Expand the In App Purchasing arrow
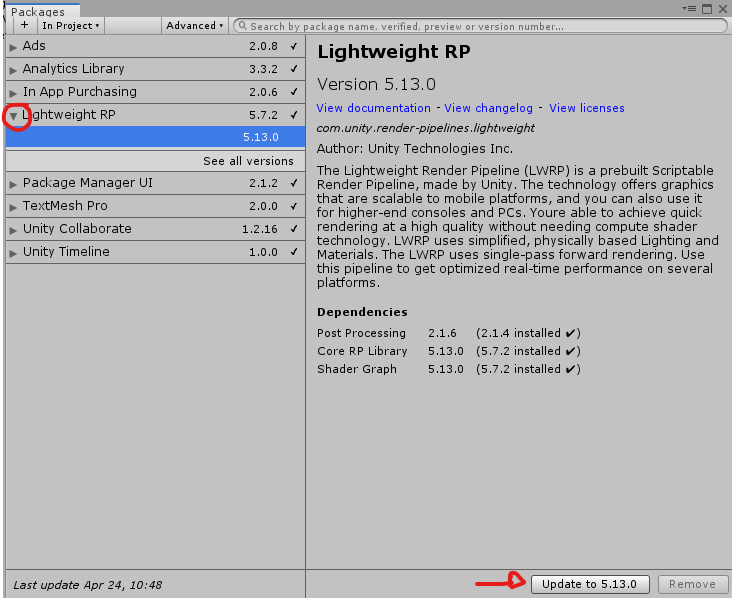The height and width of the screenshot is (598, 732). point(13,92)
